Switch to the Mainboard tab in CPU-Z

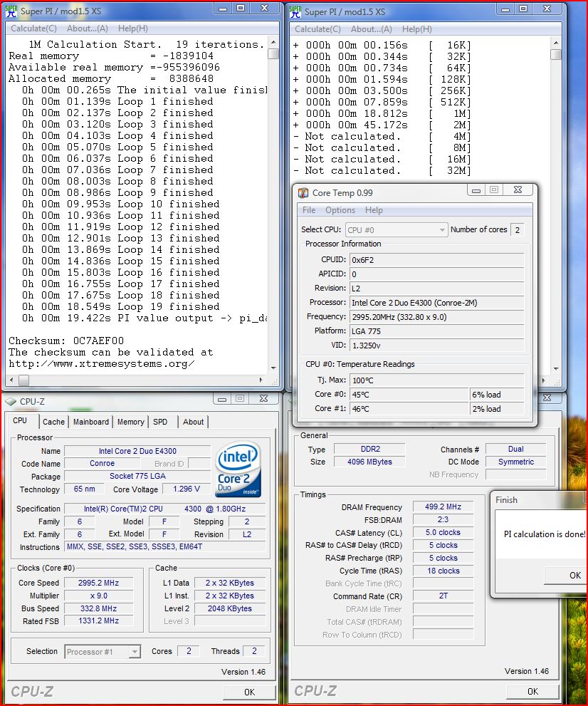91,422
